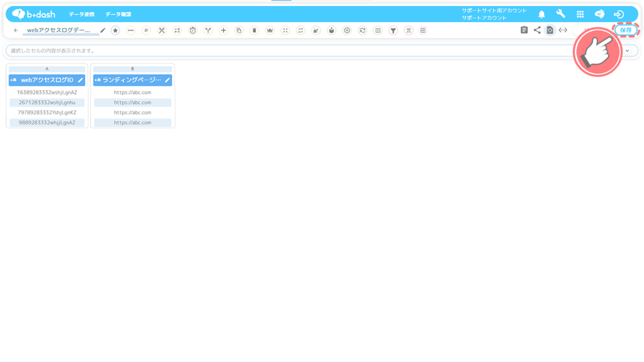Click the chat bird support icon
This screenshot has width=644, height=362.
pyautogui.click(x=600, y=14)
